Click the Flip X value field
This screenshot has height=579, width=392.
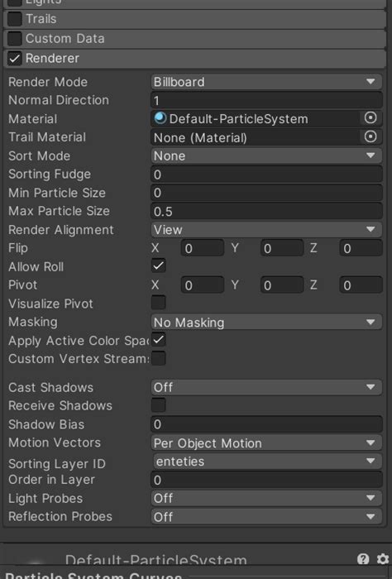coord(203,248)
